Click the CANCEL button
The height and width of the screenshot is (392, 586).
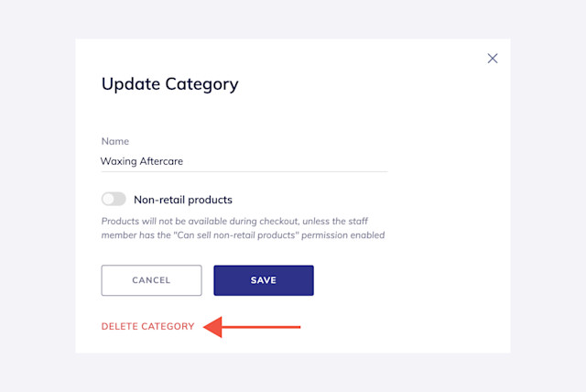pyautogui.click(x=151, y=280)
